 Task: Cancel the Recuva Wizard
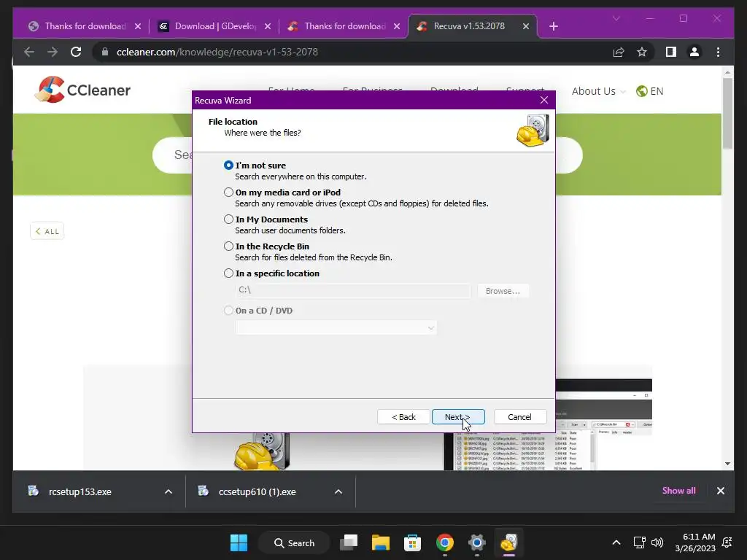[x=519, y=416]
